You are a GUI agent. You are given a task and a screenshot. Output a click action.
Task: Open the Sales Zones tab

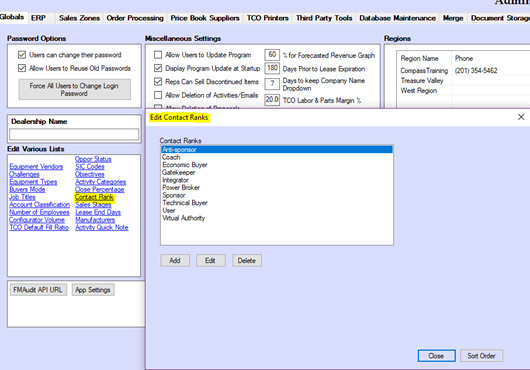(x=79, y=18)
